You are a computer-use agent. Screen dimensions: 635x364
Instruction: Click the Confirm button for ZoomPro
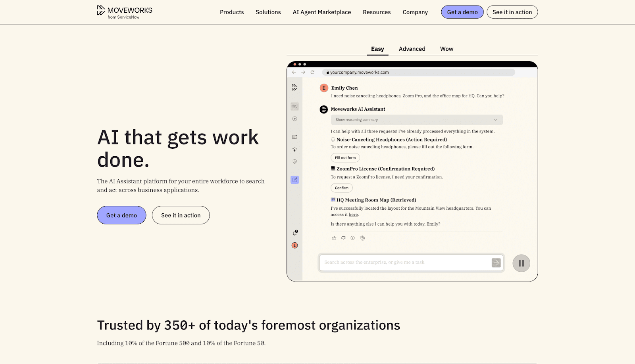tap(342, 188)
